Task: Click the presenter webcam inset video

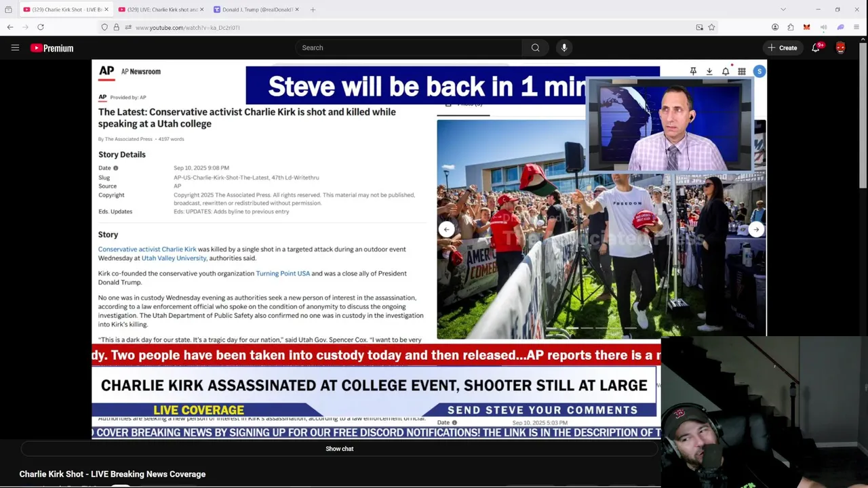Action: (x=669, y=125)
